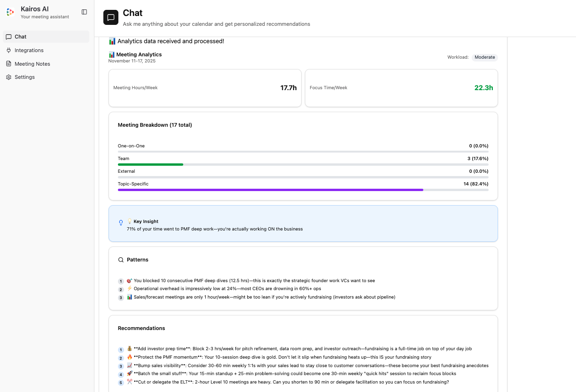Image resolution: width=576 pixels, height=392 pixels.
Task: Click the Key Insight blue panel
Action: tap(303, 223)
